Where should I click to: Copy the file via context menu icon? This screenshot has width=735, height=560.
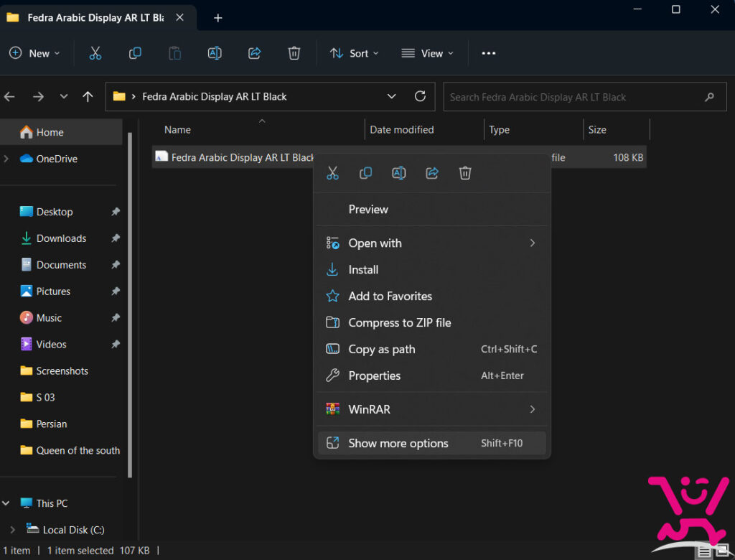tap(365, 173)
